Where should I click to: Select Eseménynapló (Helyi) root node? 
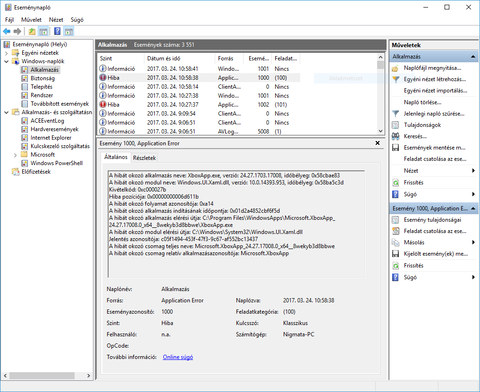point(40,44)
